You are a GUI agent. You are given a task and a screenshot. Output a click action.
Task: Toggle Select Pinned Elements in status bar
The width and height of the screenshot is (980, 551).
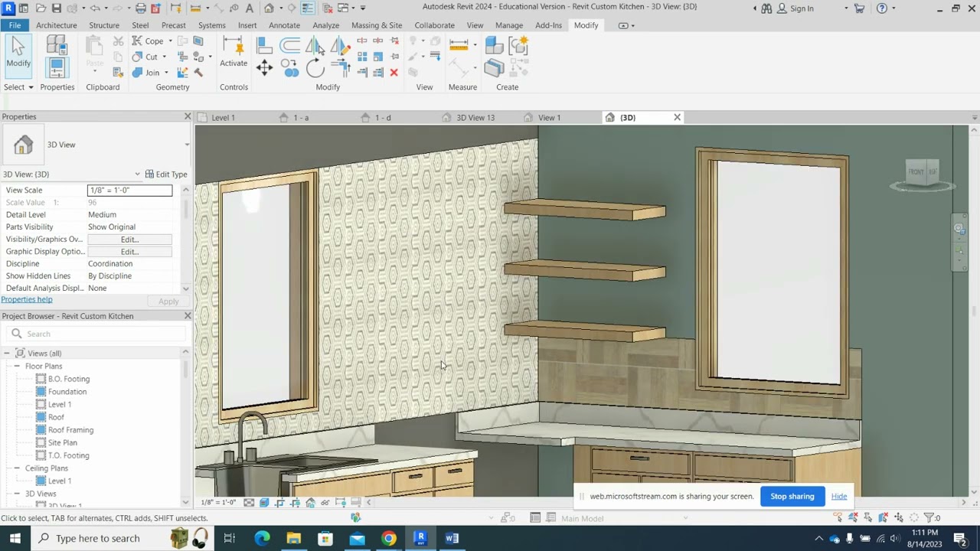[x=868, y=518]
